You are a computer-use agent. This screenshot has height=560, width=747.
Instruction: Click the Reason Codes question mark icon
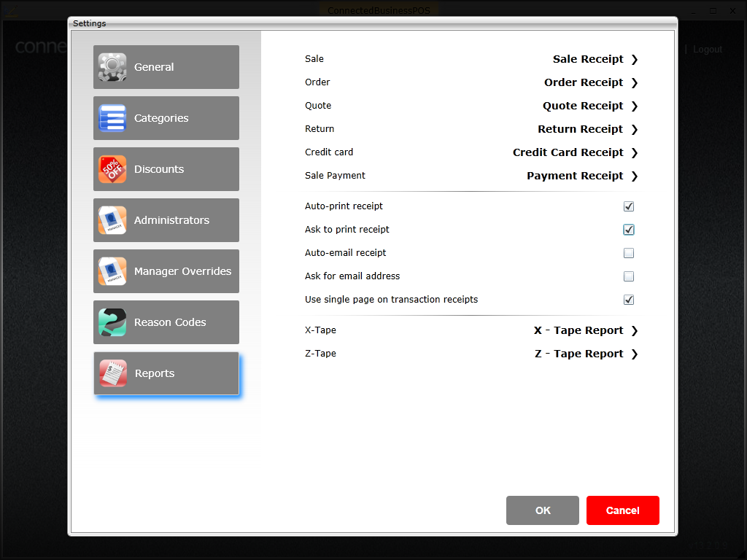[112, 322]
